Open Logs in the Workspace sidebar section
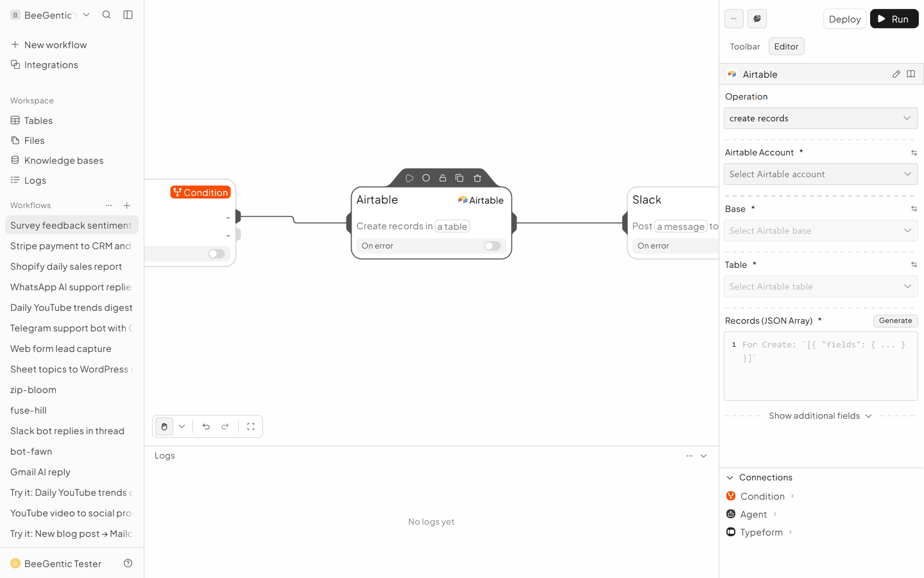 tap(72, 180)
